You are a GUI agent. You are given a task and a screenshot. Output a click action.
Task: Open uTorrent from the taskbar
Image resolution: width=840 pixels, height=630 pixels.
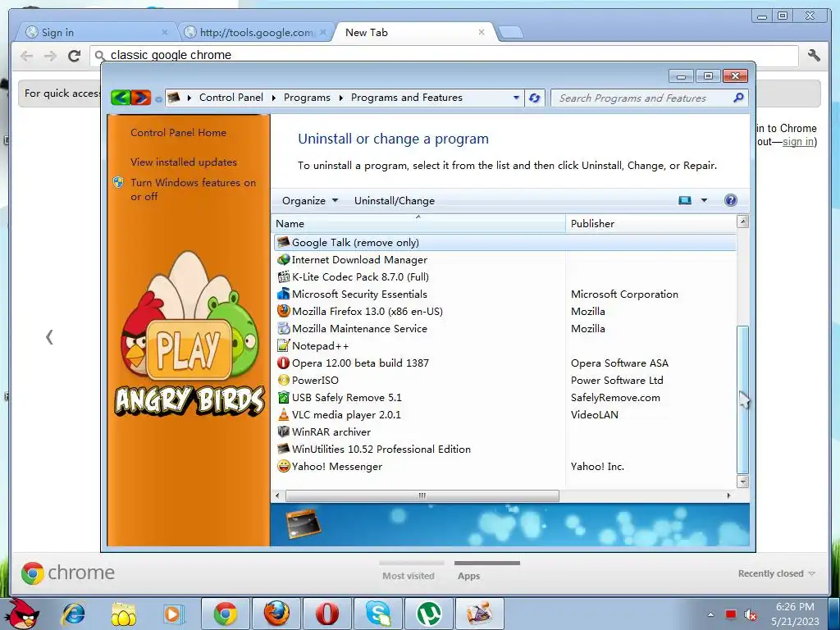click(x=428, y=614)
